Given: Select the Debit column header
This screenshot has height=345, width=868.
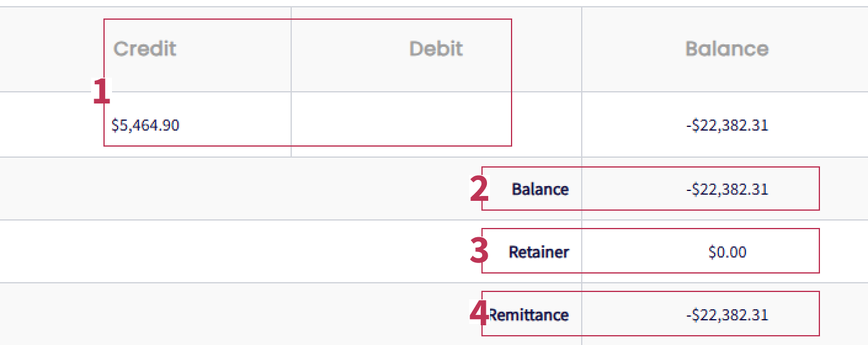Looking at the screenshot, I should pyautogui.click(x=436, y=49).
